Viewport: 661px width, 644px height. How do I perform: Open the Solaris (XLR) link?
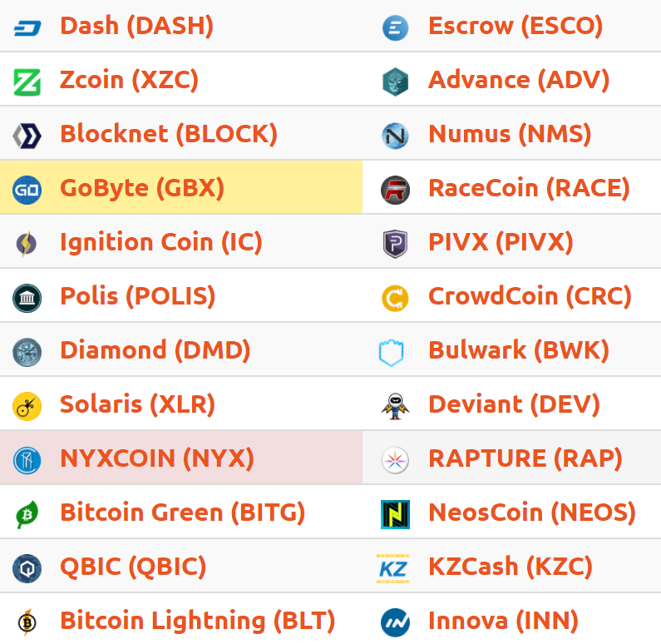(x=137, y=404)
